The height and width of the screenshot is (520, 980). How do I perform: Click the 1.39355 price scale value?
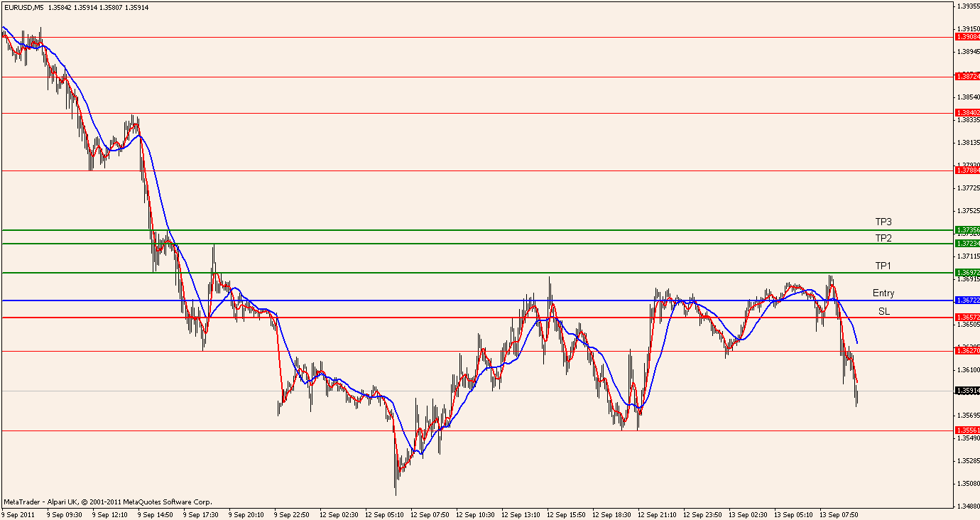point(967,6)
